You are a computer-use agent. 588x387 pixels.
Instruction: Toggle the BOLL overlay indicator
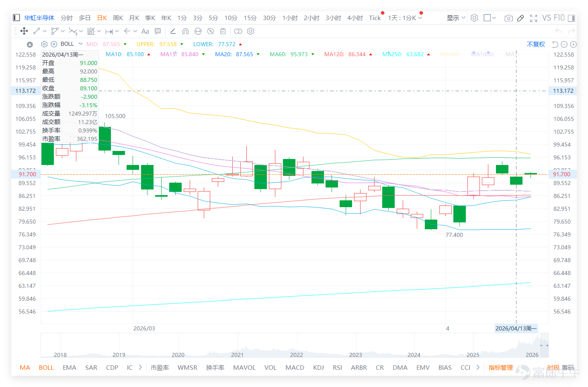46,367
